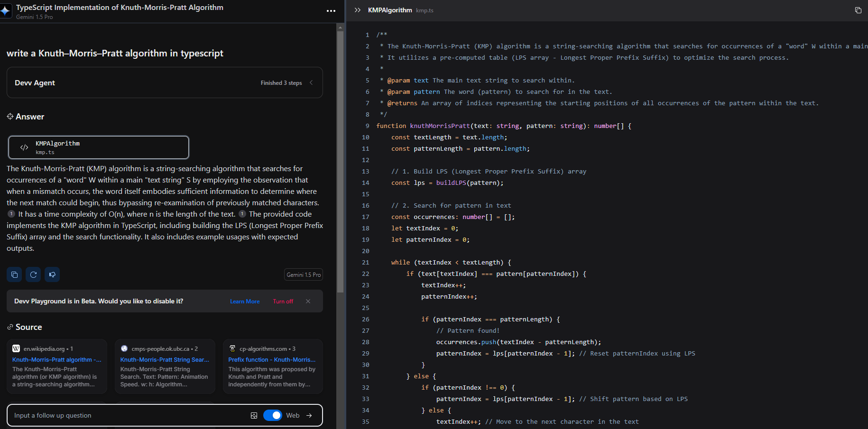Open the cp-algorithms.com Prefix function source

(273, 366)
